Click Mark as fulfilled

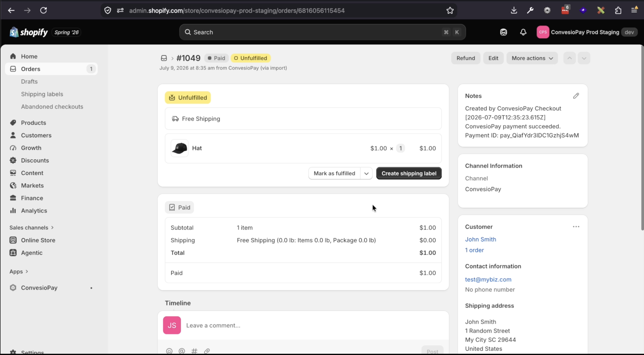coord(334,174)
